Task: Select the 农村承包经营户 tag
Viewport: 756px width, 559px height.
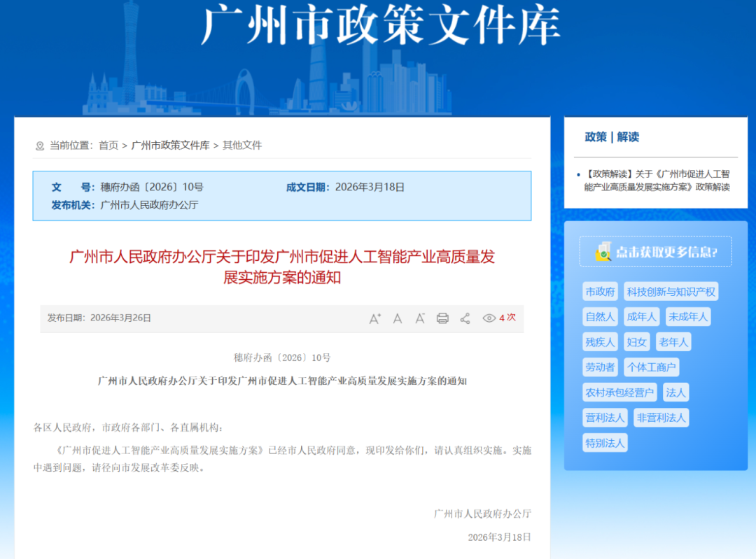Action: (x=619, y=392)
